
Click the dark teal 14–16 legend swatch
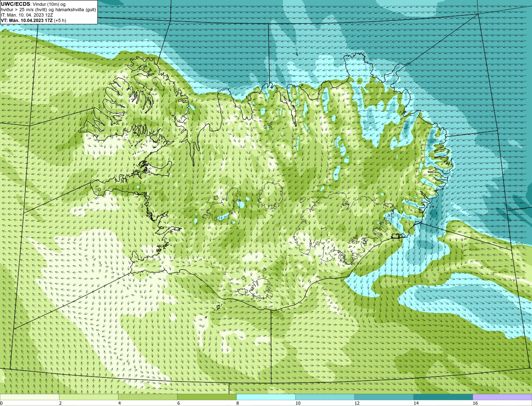[443, 397]
